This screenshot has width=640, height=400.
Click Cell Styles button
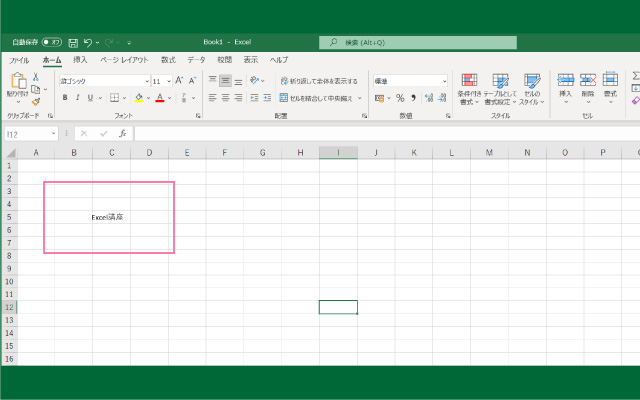click(x=532, y=89)
